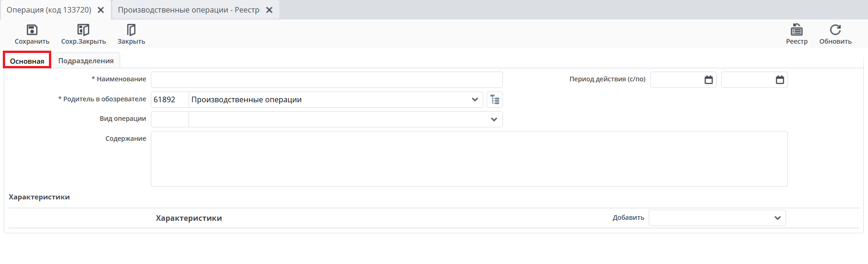Open the Реестр registry icon
The image size is (868, 264).
(797, 30)
